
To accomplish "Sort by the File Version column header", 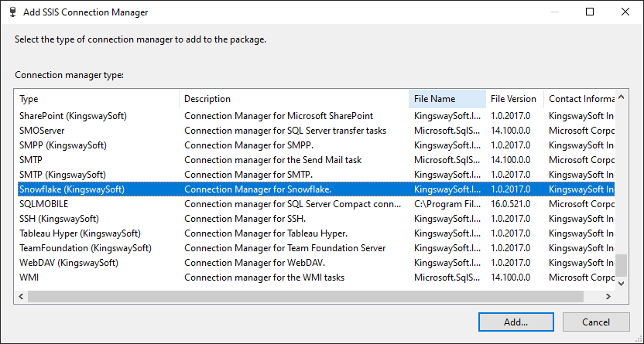I will [515, 99].
